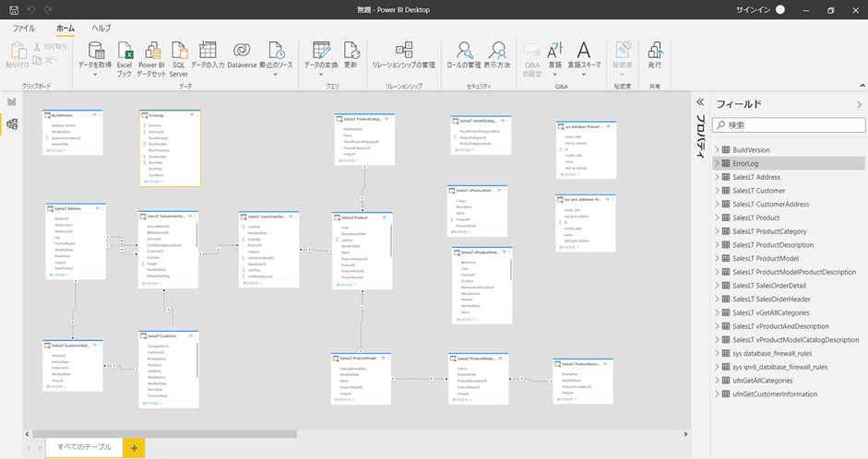868x459 pixels.
Task: Toggle visibility eye on sys database_firewall card
Action: point(608,126)
